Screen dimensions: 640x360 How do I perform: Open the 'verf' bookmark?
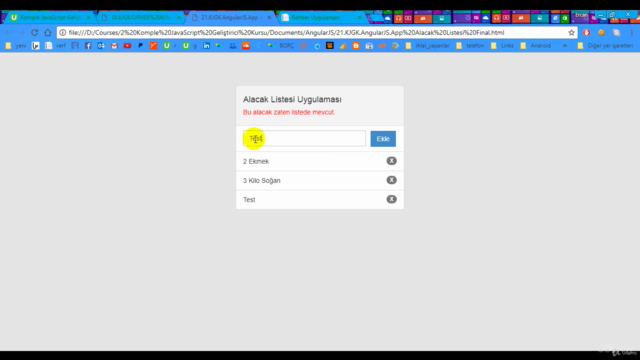[x=56, y=46]
